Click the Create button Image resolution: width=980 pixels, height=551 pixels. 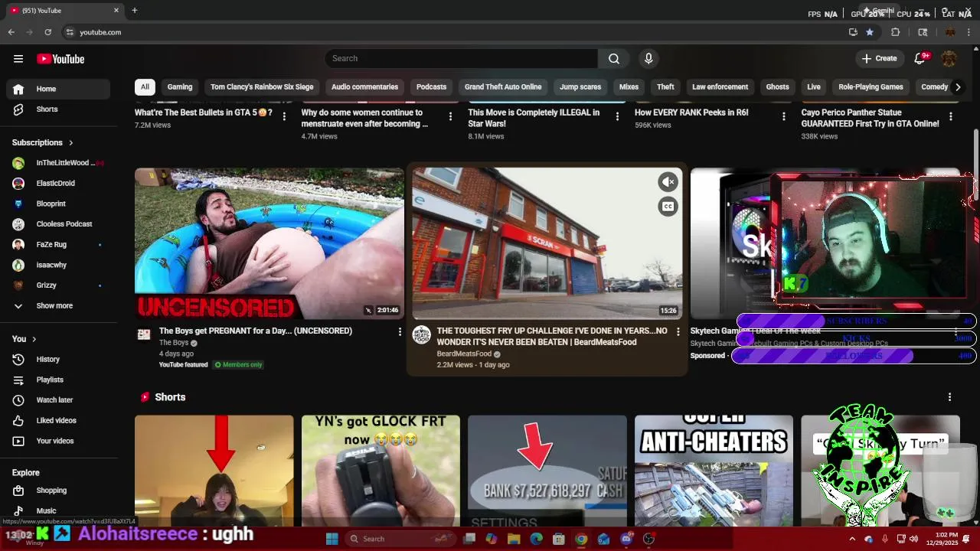click(x=879, y=59)
